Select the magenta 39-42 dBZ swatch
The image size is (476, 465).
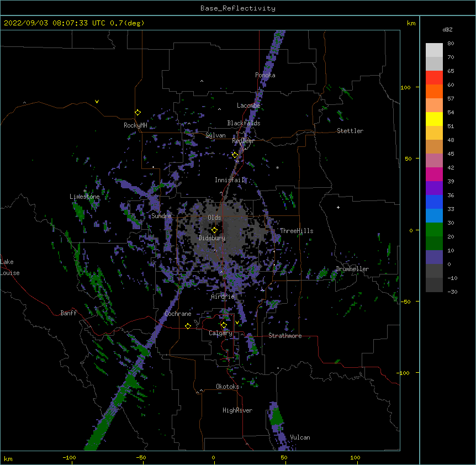pyautogui.click(x=434, y=174)
